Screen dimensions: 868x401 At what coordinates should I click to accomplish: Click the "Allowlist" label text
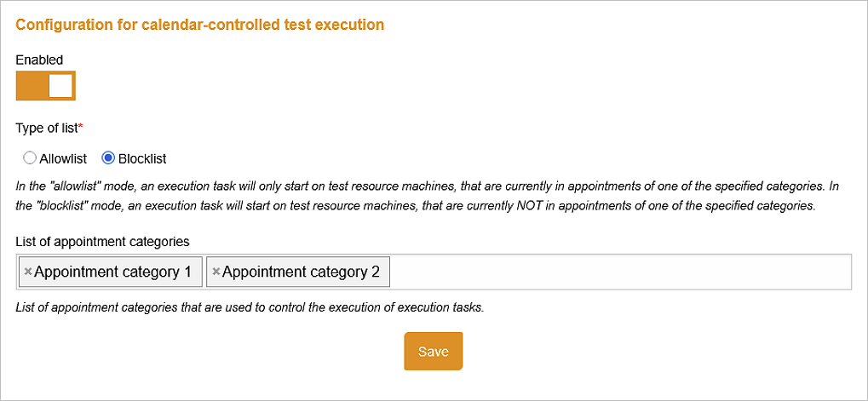click(63, 158)
